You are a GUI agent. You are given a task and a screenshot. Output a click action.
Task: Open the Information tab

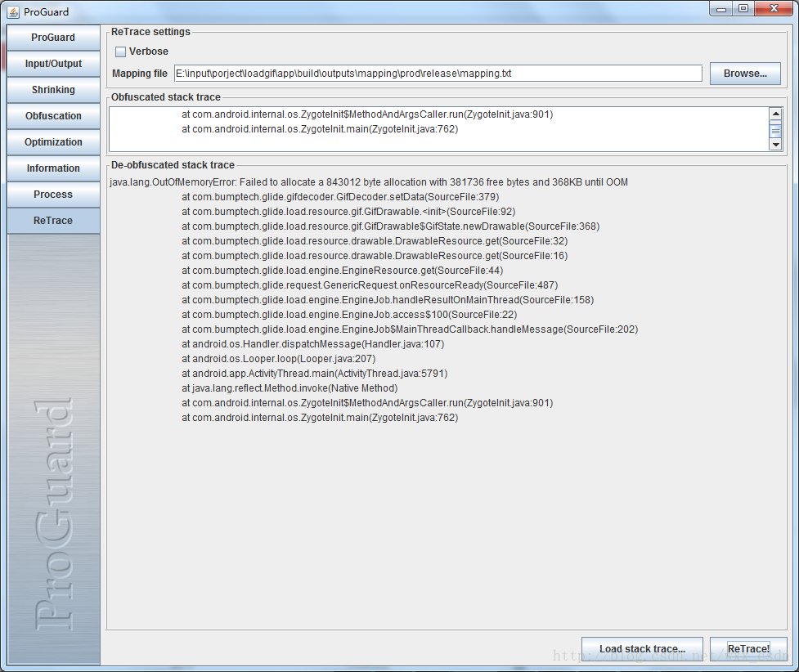point(53,168)
